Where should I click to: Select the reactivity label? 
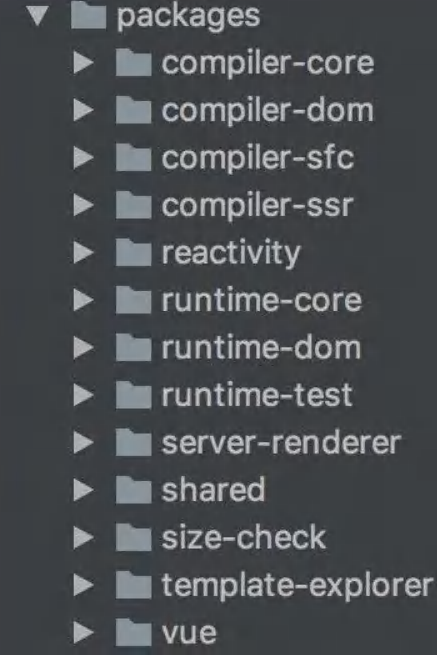coord(231,254)
